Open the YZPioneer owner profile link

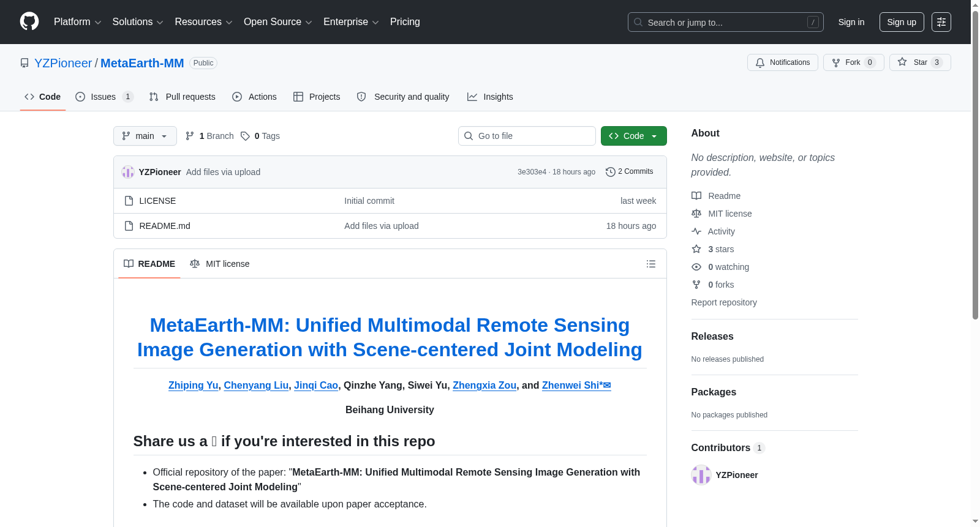[x=63, y=63]
